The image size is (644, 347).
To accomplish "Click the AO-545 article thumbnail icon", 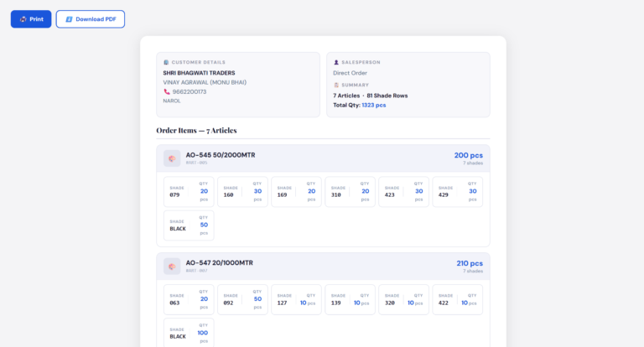I will [x=172, y=158].
